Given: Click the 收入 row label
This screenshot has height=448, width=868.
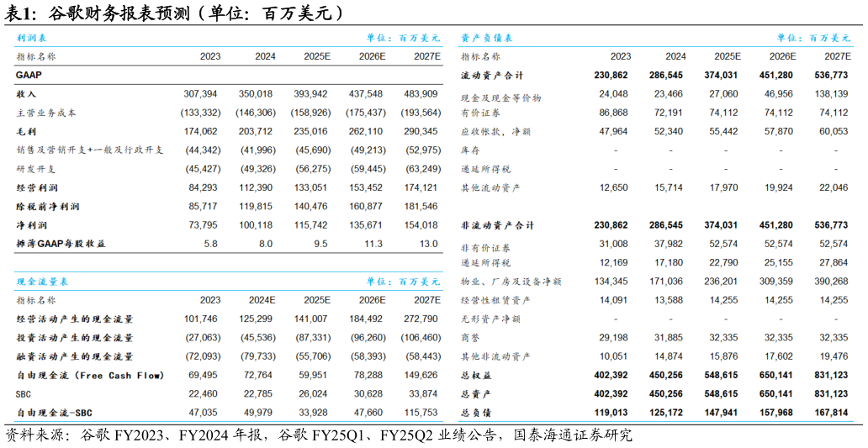Looking at the screenshot, I should tap(26, 94).
